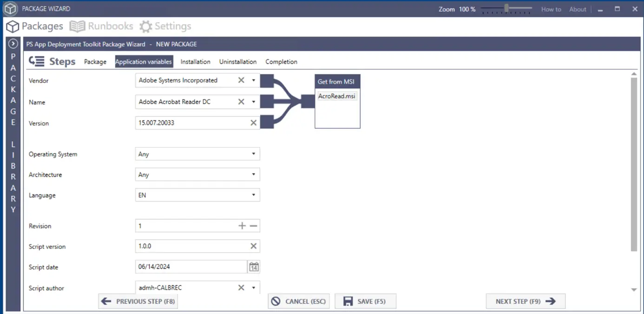Image resolution: width=644 pixels, height=314 pixels.
Task: Click the Vendor connector block to MSI
Action: coord(267,80)
